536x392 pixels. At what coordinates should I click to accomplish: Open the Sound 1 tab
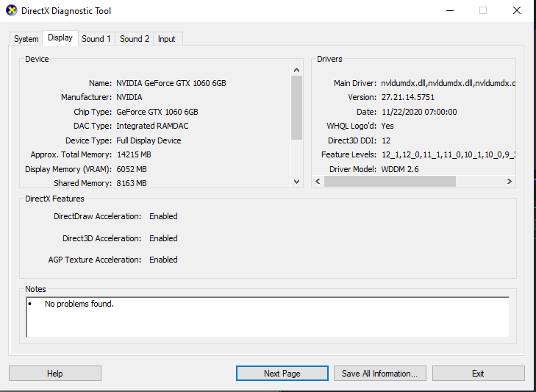point(96,39)
